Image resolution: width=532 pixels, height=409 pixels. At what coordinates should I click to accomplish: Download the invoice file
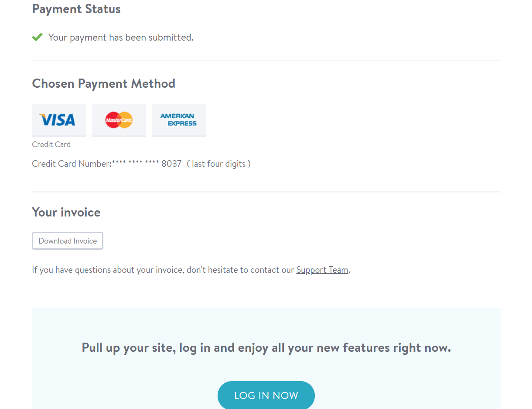(x=68, y=241)
